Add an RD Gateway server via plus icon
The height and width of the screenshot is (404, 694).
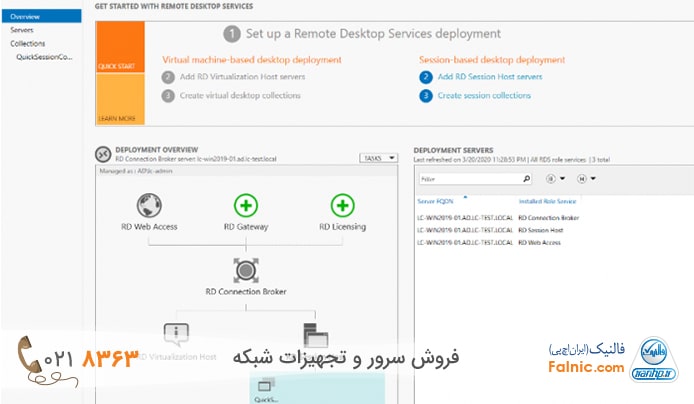(x=246, y=206)
